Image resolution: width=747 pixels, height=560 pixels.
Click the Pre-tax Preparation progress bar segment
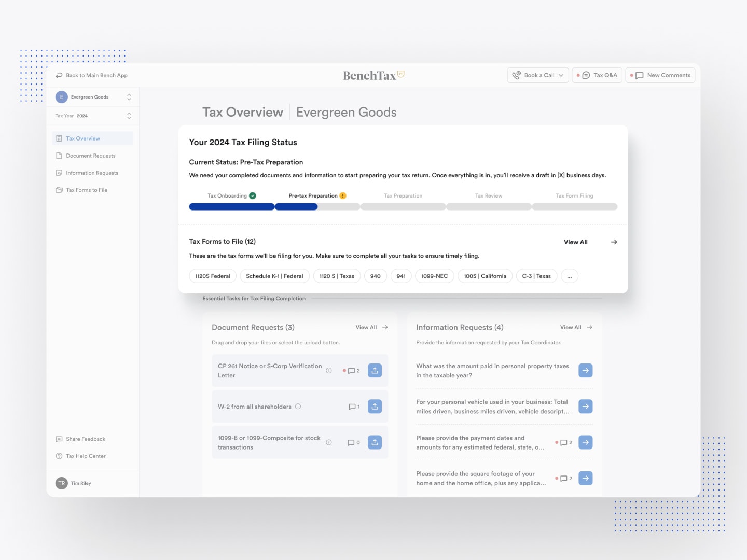click(317, 207)
